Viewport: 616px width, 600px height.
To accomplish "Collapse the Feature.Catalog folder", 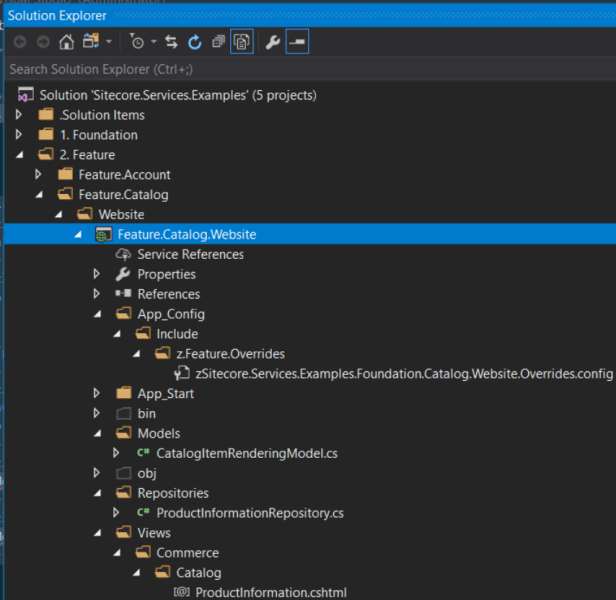I will [x=39, y=195].
